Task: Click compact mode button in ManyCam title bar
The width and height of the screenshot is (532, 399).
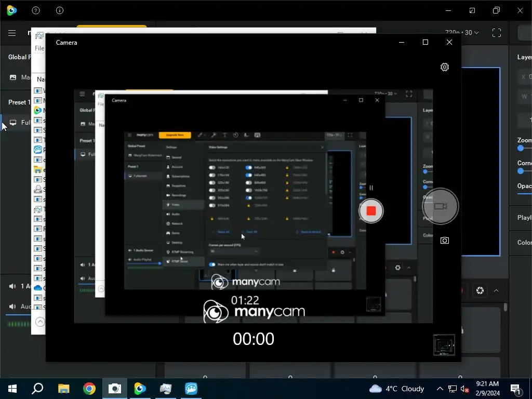Action: pyautogui.click(x=472, y=10)
